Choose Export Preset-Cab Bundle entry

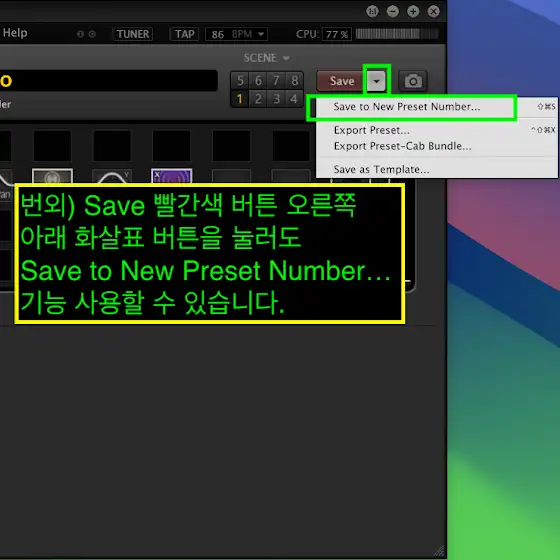pos(402,146)
